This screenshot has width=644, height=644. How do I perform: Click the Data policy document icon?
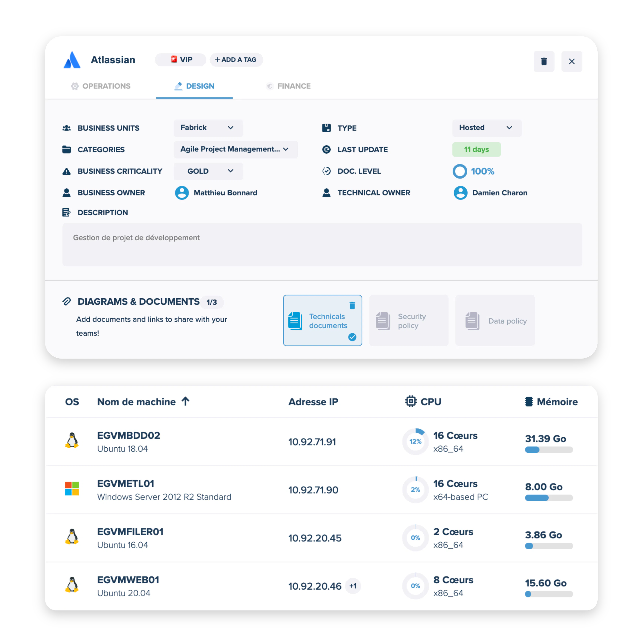coord(472,321)
